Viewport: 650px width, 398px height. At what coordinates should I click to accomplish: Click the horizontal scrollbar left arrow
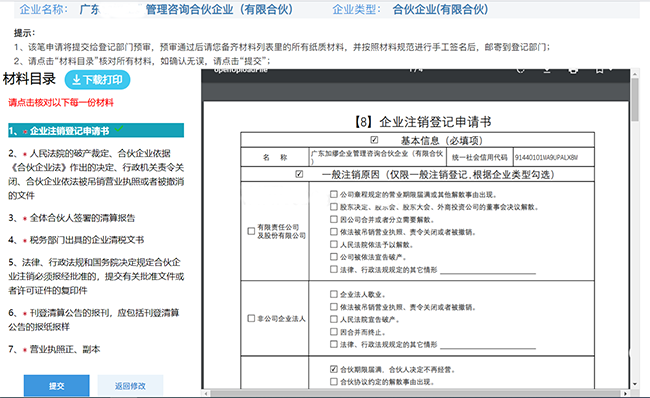pos(206,393)
